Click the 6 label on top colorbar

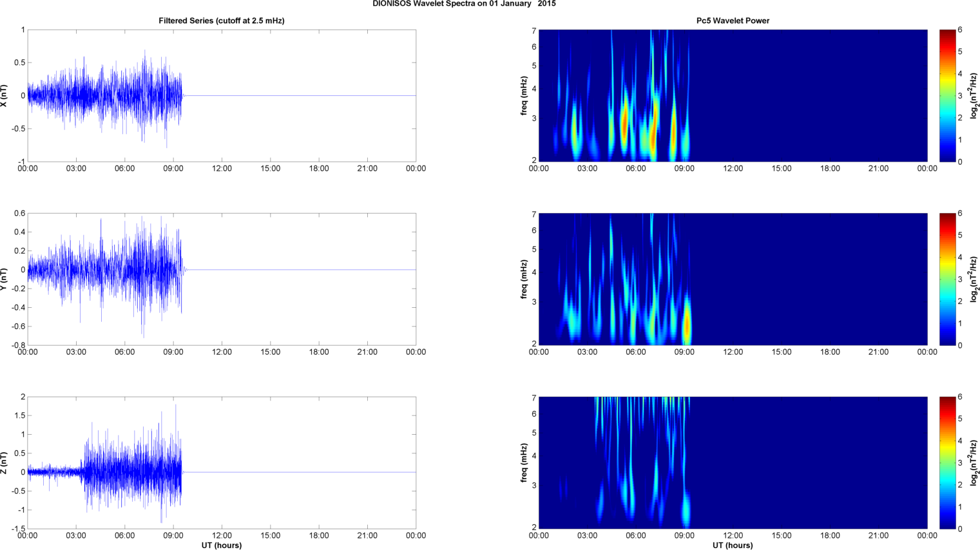click(960, 30)
